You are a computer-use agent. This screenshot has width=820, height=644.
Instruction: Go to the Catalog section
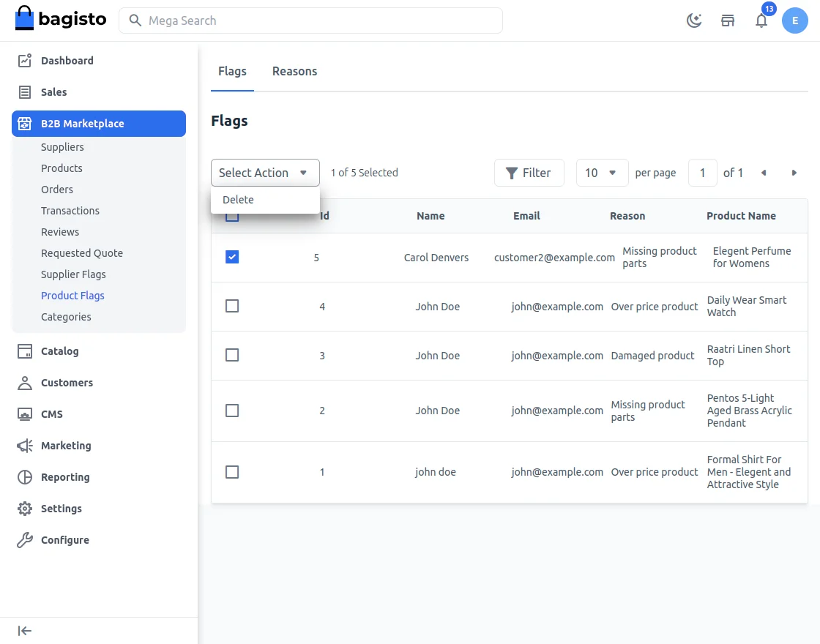tap(60, 351)
